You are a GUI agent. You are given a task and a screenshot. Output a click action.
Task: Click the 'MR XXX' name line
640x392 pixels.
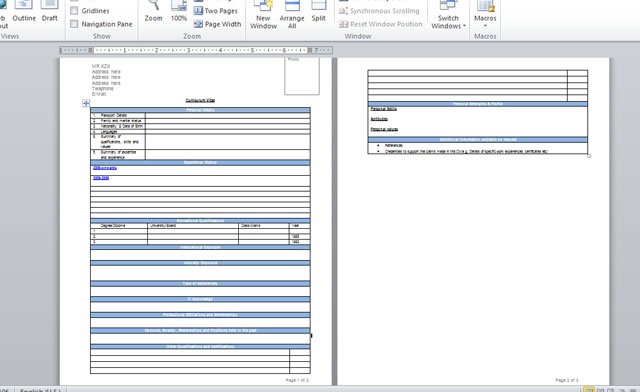101,66
